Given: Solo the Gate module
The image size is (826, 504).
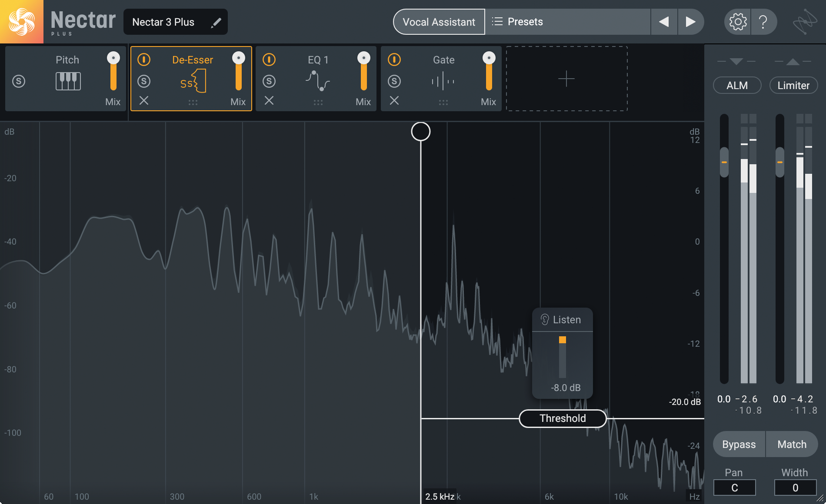Looking at the screenshot, I should click(x=394, y=81).
